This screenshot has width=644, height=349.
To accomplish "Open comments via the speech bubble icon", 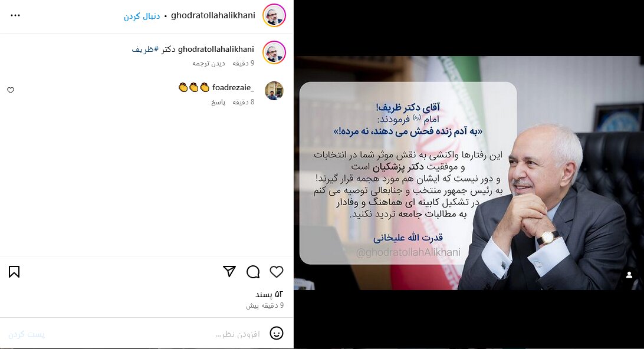I will coord(253,272).
